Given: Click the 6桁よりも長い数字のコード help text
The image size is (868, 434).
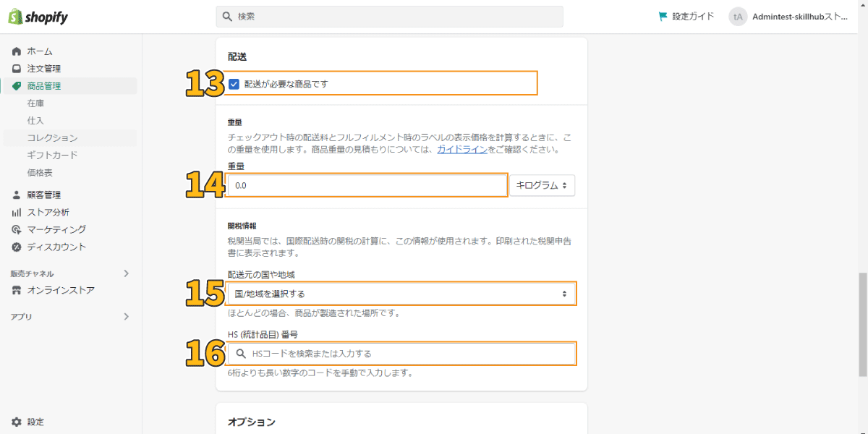Looking at the screenshot, I should point(320,373).
